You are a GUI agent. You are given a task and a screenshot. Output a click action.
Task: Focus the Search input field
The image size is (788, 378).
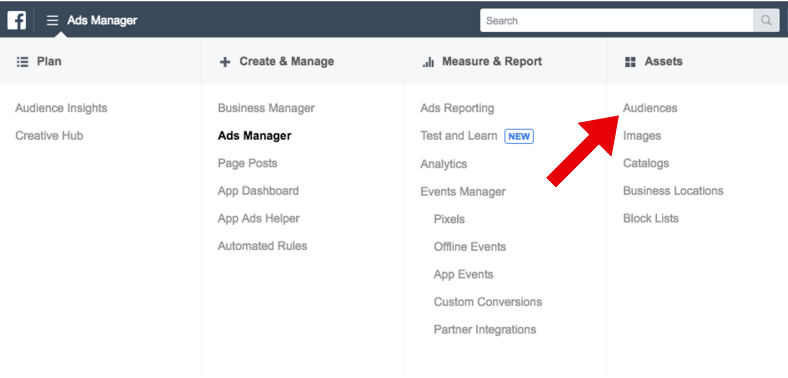click(x=617, y=21)
